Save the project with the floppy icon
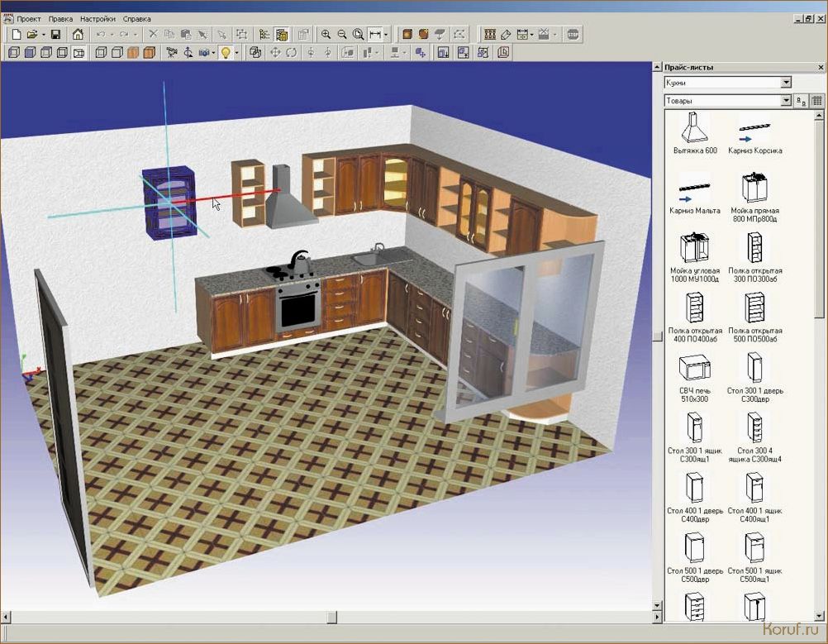The width and height of the screenshot is (828, 644). [55, 35]
